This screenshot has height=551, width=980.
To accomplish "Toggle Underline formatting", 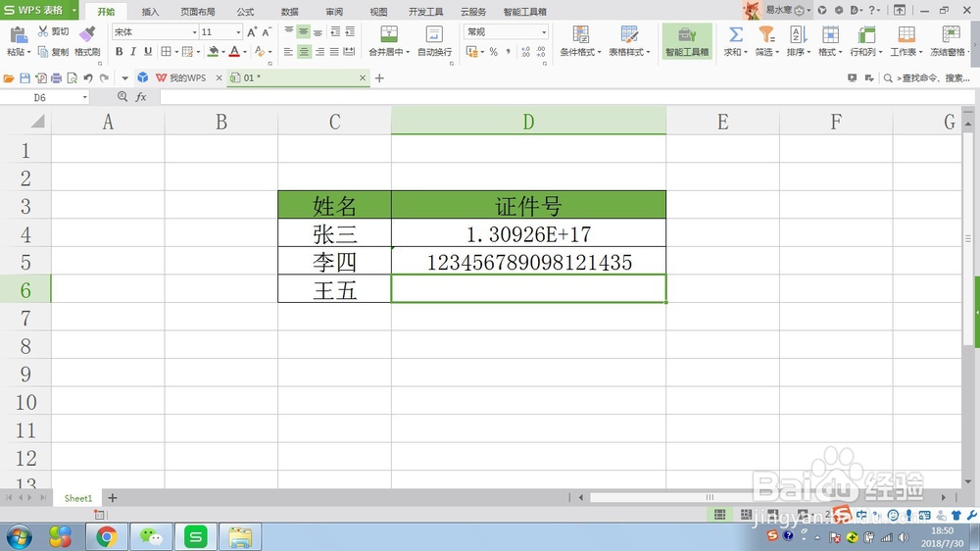I will [x=148, y=52].
